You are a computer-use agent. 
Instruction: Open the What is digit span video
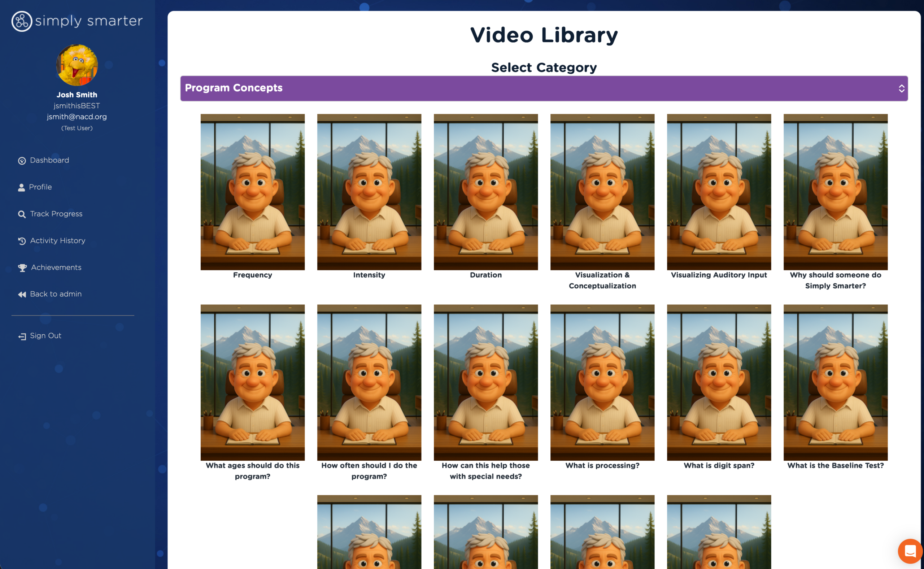pyautogui.click(x=719, y=382)
